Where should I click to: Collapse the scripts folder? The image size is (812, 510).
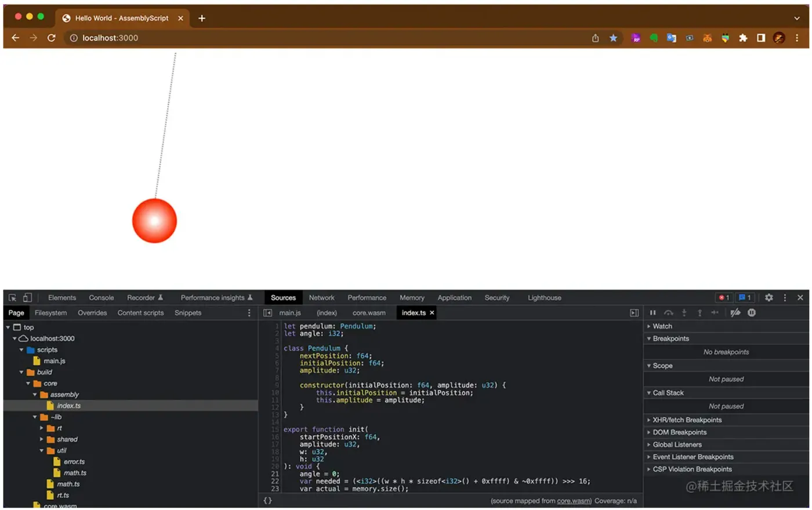click(21, 350)
